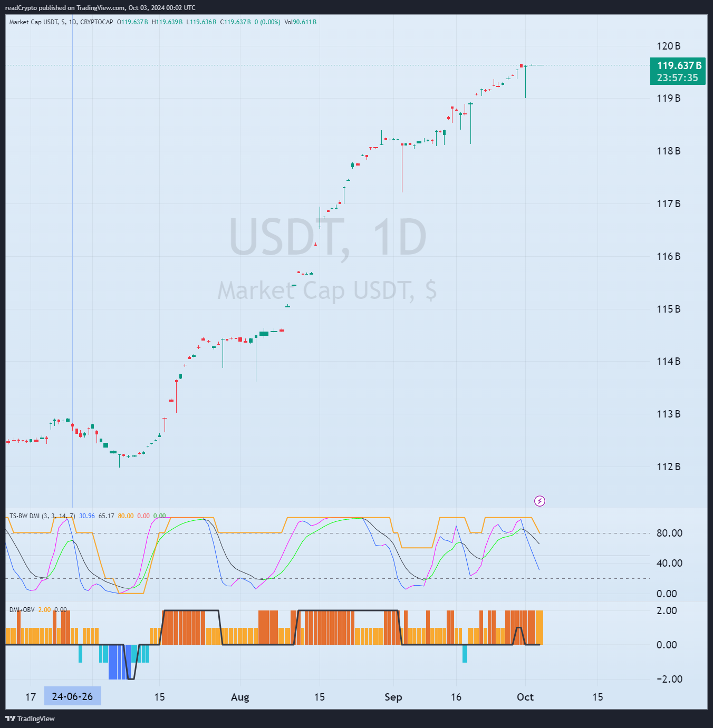Screen dimensions: 713x728
Task: Click the 65.17 value in TS-BW DMI legend
Action: point(107,516)
